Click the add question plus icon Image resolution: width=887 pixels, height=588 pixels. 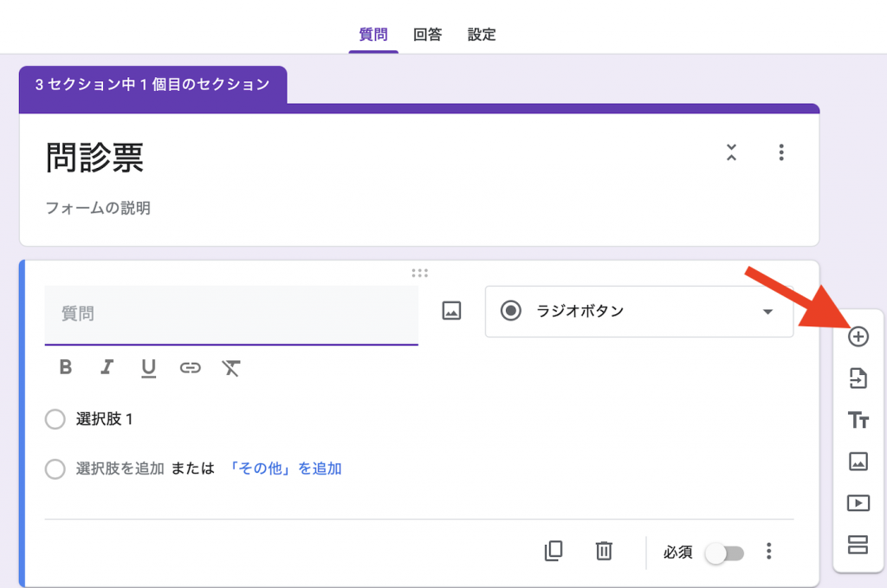click(x=858, y=337)
